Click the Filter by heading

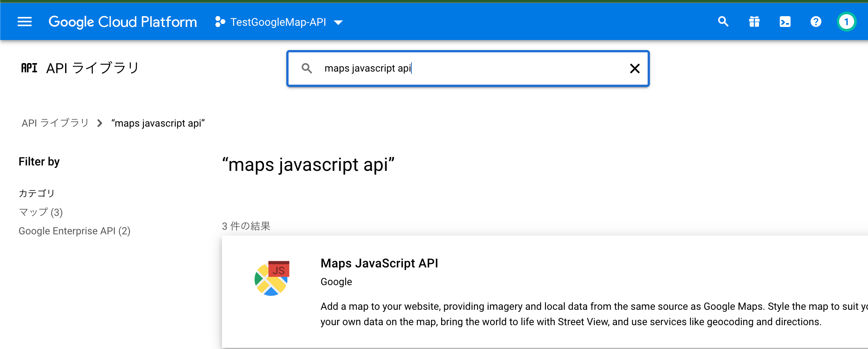[39, 162]
